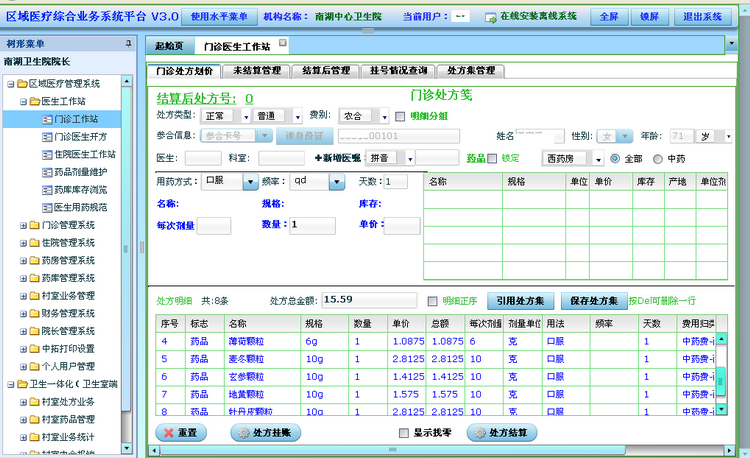Open the 费别 农合 dropdown
750x458 pixels.
pos(384,116)
